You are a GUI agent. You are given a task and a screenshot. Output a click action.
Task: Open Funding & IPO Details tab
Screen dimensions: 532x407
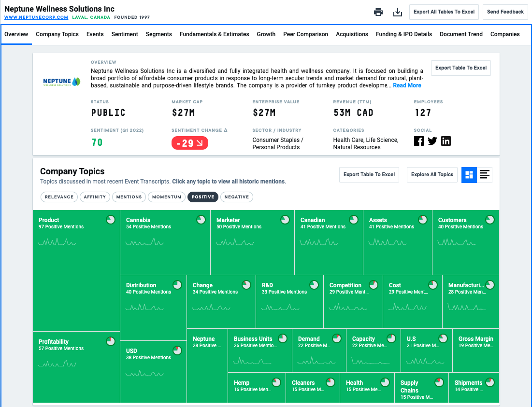[404, 34]
